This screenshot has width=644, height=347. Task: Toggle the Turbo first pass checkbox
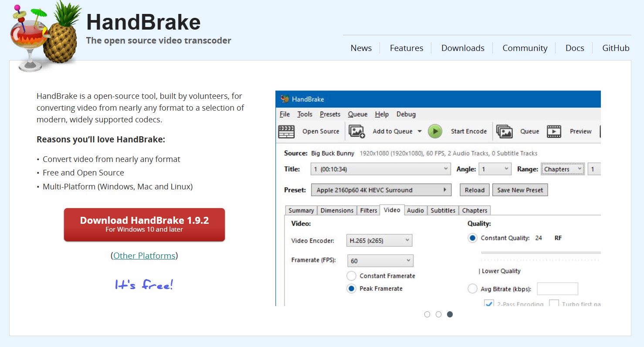[x=554, y=303]
